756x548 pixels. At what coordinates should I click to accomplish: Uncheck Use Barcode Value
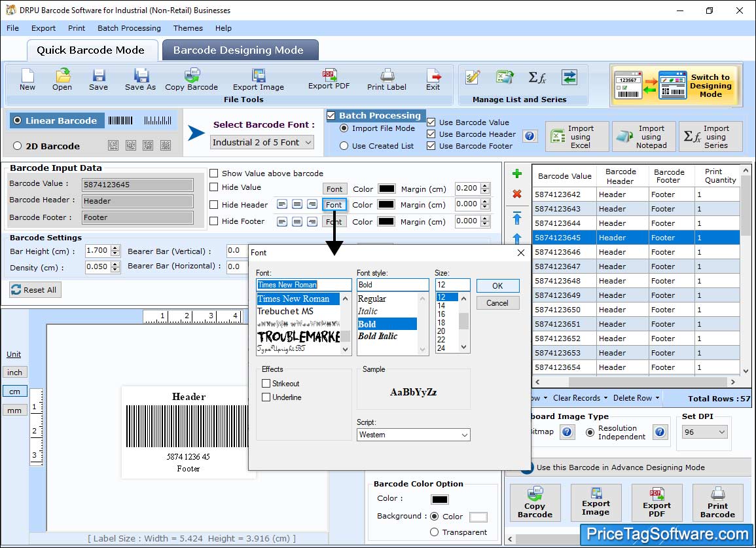tap(431, 122)
